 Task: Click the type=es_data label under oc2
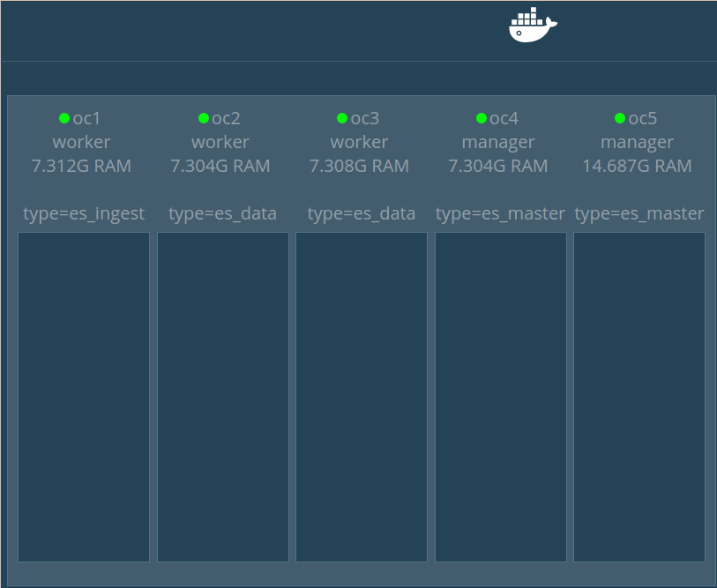tap(222, 213)
